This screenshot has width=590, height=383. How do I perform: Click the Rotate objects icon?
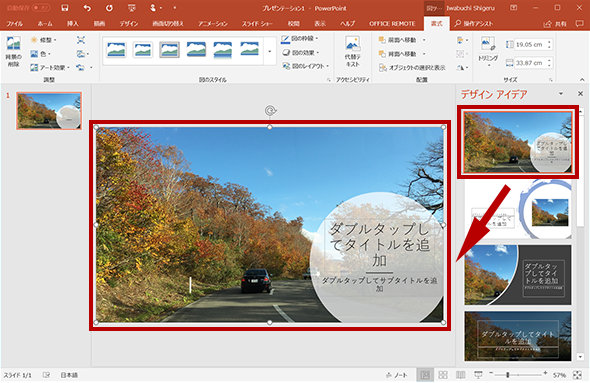pos(462,68)
